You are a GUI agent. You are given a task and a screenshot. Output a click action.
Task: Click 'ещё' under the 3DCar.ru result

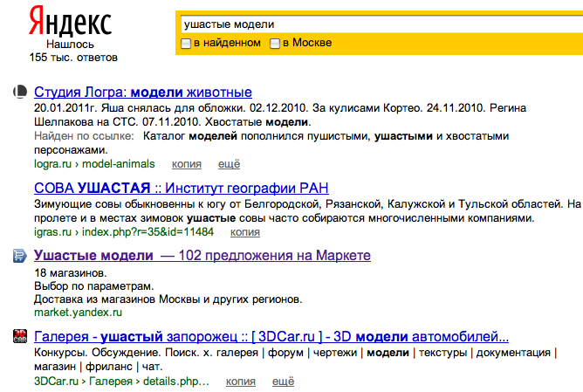click(x=284, y=382)
